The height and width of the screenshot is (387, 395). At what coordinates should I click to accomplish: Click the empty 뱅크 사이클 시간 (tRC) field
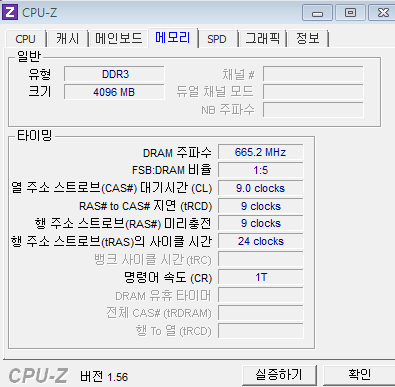pos(261,259)
